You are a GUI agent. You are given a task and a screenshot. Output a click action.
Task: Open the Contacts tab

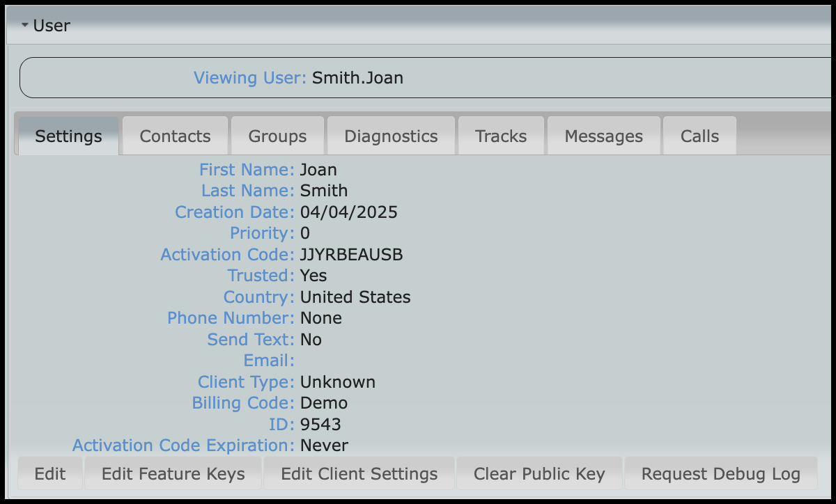175,136
